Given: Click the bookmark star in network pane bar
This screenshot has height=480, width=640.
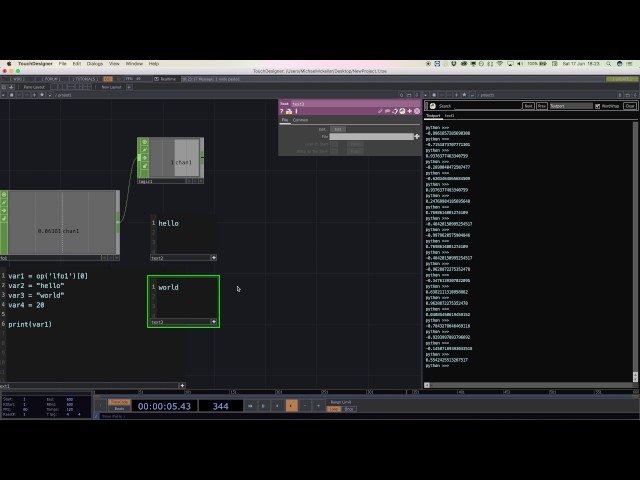Looking at the screenshot, I should pyautogui.click(x=42, y=95).
